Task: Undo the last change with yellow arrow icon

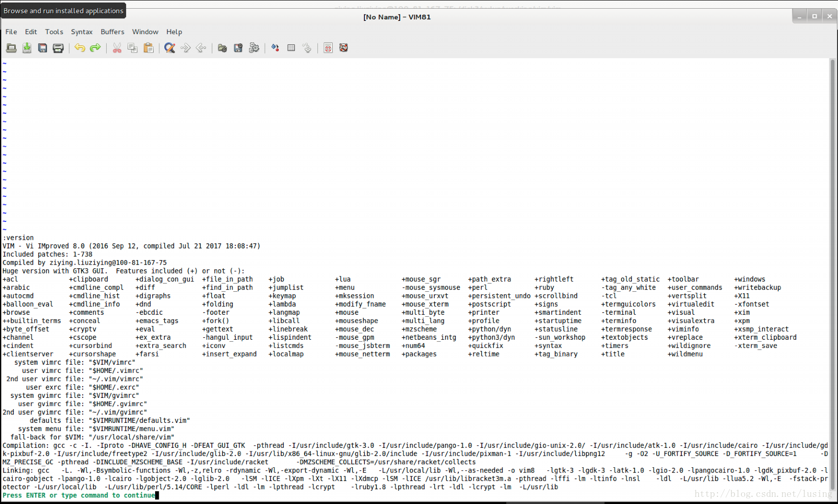Action: [80, 48]
